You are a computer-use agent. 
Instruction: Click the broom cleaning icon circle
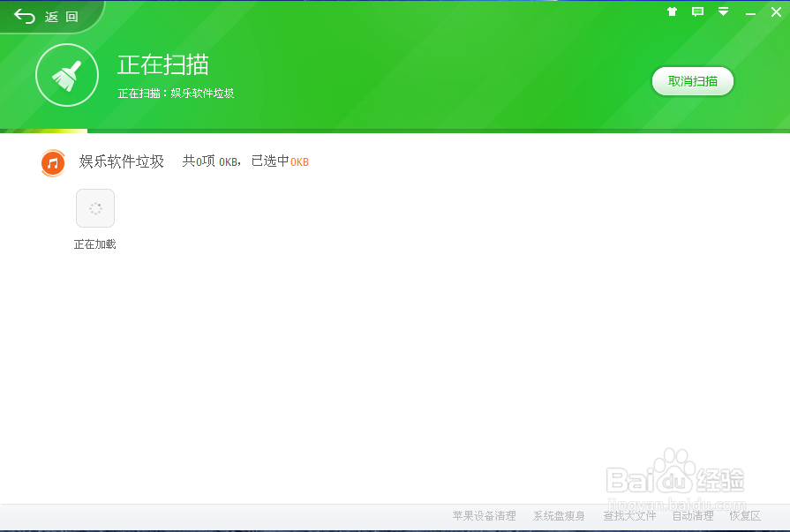coord(67,75)
